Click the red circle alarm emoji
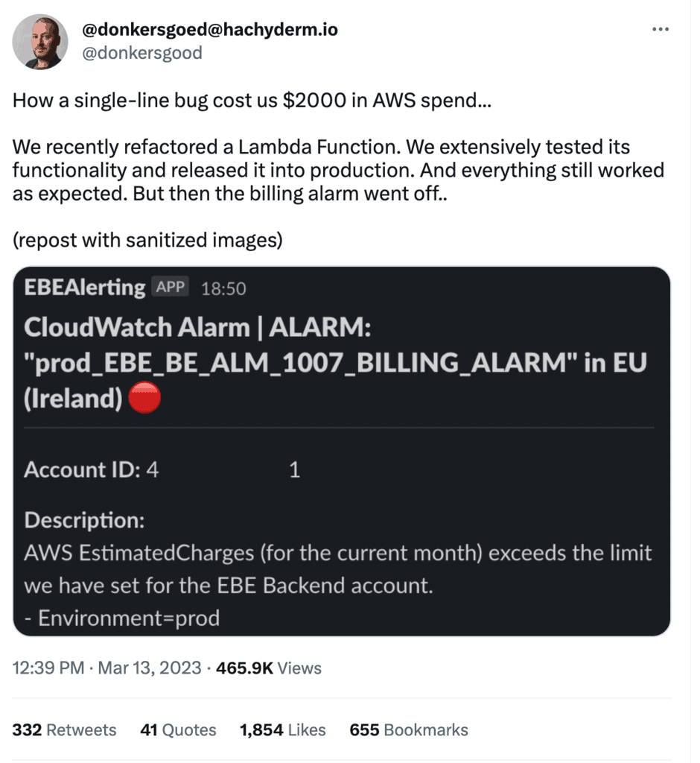The image size is (700, 763). pyautogui.click(x=144, y=399)
